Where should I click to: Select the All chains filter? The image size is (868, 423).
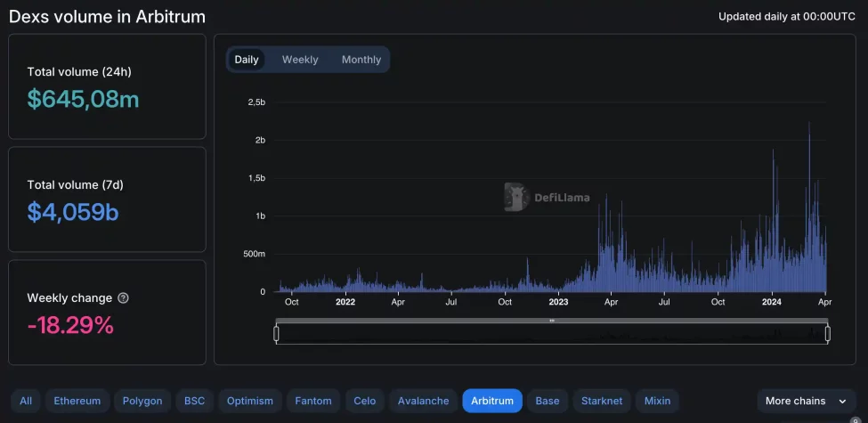pos(26,401)
